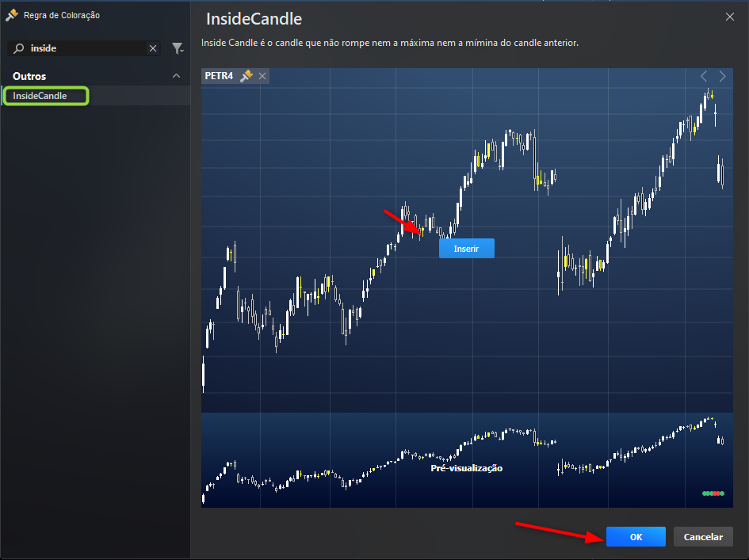Clear the search text with the X icon
The image size is (749, 560).
[153, 48]
